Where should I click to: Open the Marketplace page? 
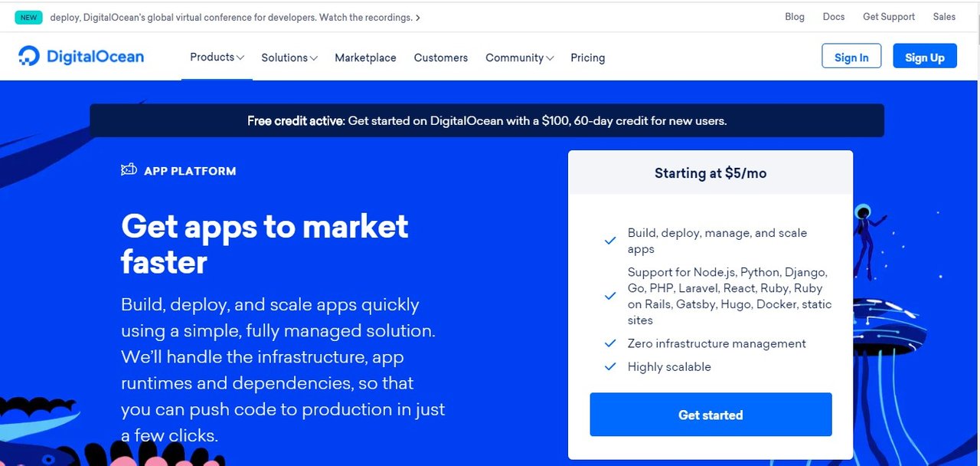coord(365,57)
